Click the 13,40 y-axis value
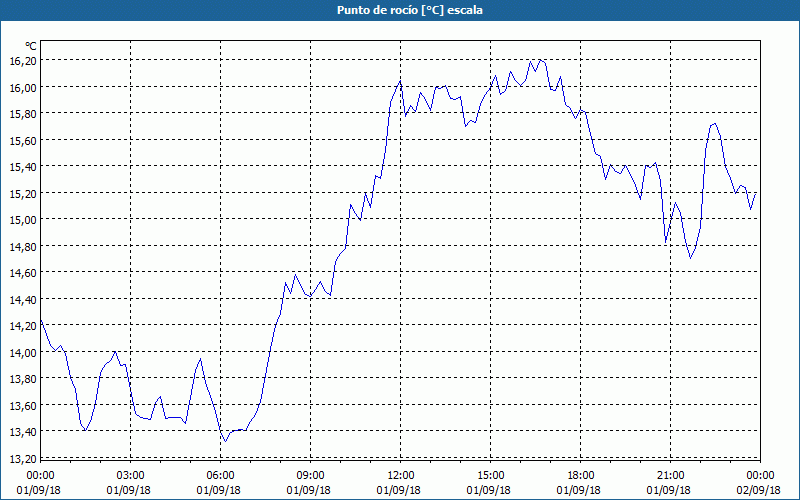 [x=23, y=432]
